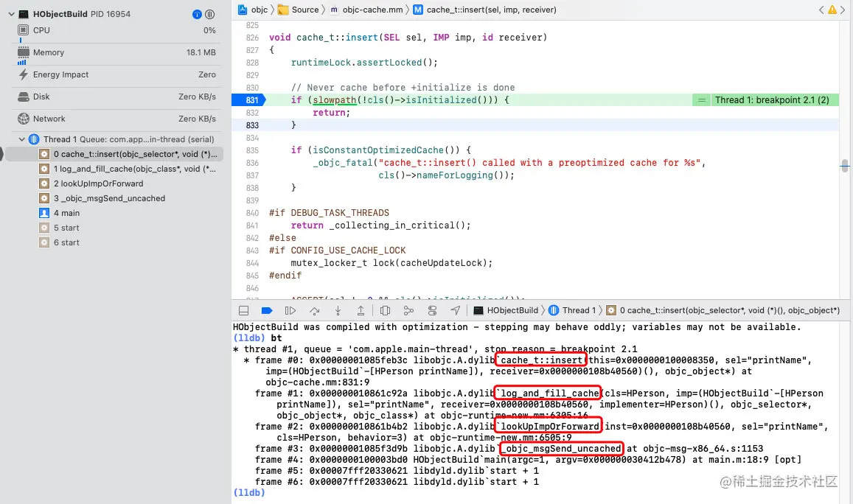The image size is (853, 504).
Task: Collapse Thread 1 disclosure triangle
Action: (22, 139)
